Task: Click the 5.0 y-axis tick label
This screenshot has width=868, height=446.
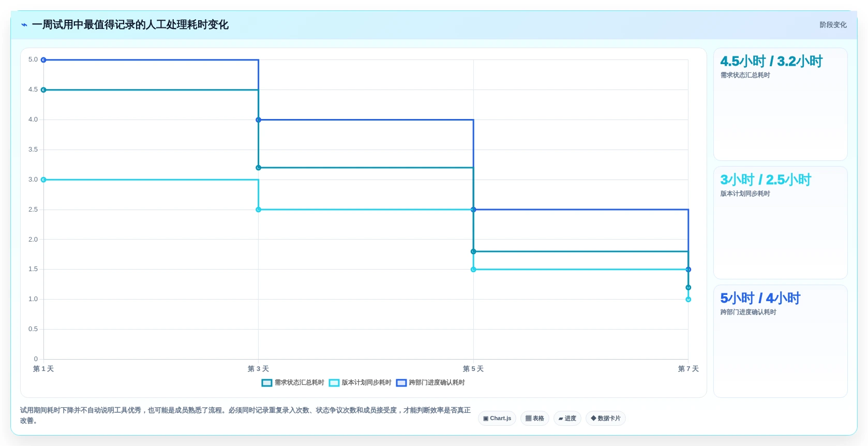Action: [33, 60]
